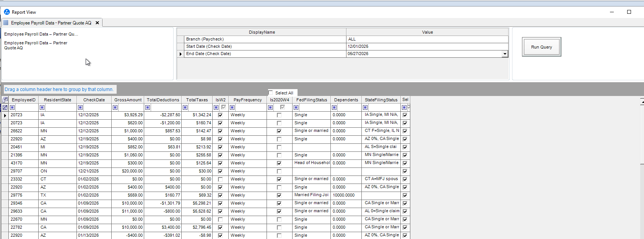The width and height of the screenshot is (644, 239).
Task: Click the clear-filter icon in the filter row
Action: pyautogui.click(x=5, y=107)
